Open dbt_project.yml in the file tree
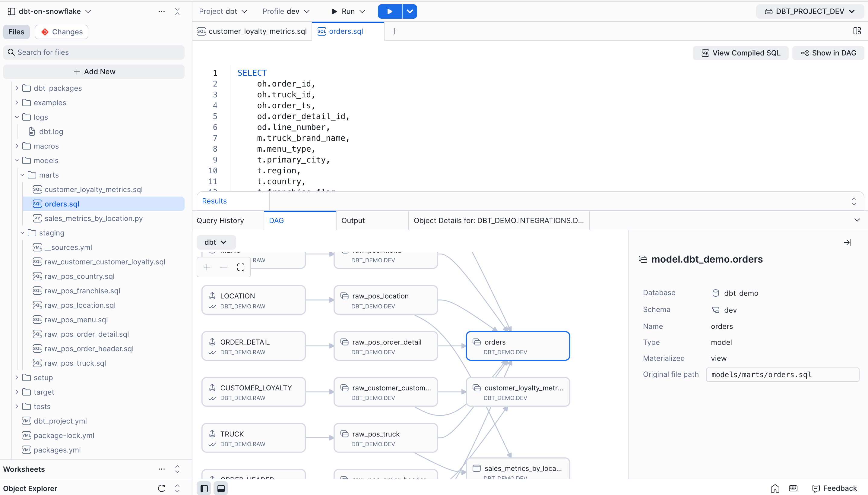Image resolution: width=868 pixels, height=495 pixels. [60, 421]
